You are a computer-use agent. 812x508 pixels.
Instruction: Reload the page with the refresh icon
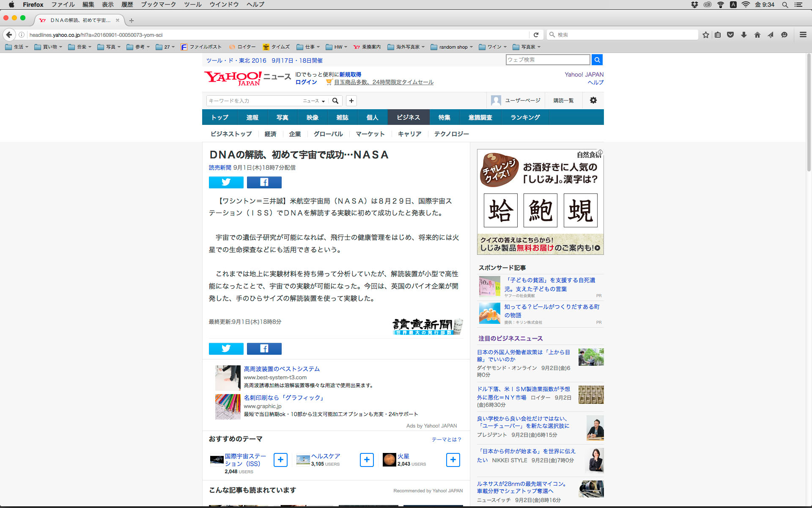[x=536, y=35]
